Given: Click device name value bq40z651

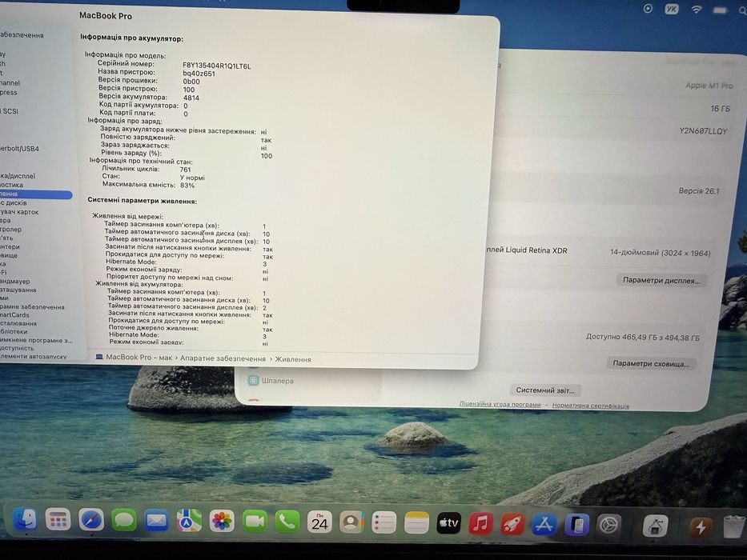Looking at the screenshot, I should coord(199,74).
